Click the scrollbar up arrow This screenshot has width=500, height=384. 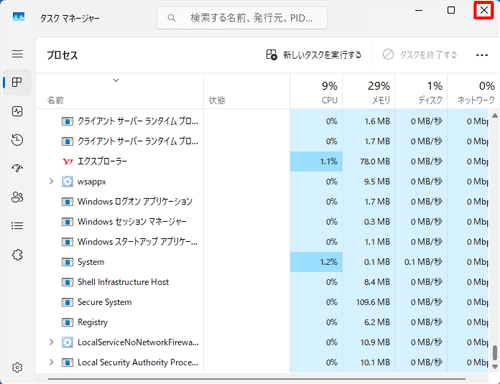pyautogui.click(x=495, y=116)
